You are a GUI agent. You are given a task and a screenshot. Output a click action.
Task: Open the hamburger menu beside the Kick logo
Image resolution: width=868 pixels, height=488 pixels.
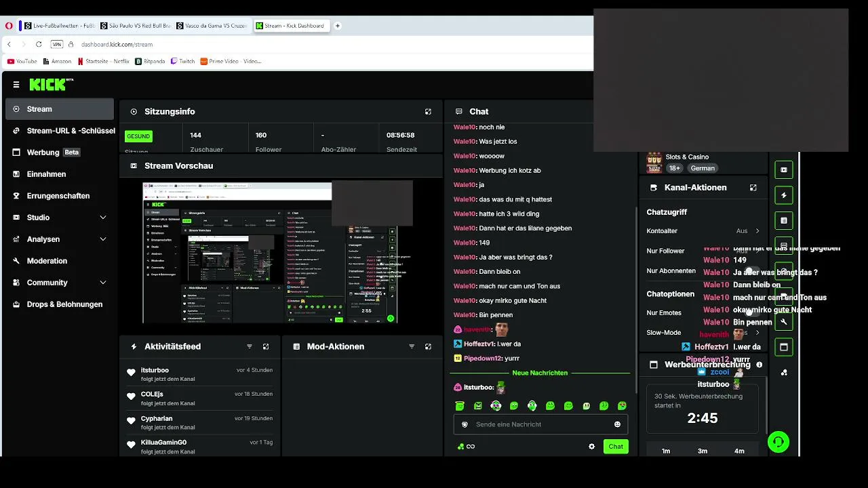point(16,85)
